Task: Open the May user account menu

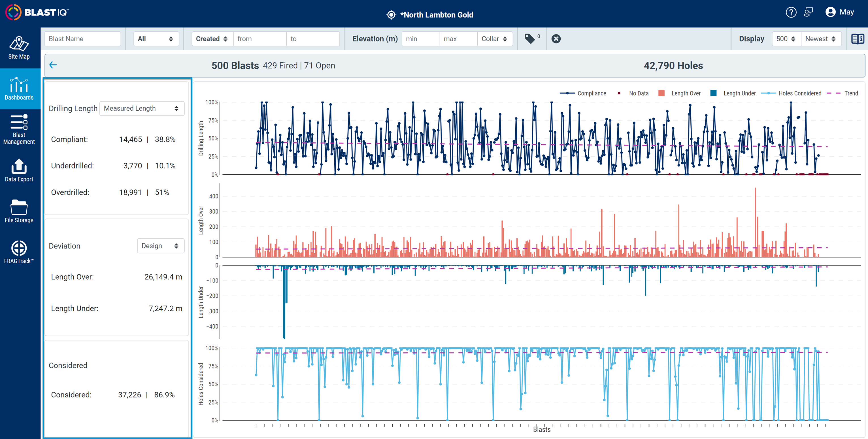Action: click(x=840, y=12)
